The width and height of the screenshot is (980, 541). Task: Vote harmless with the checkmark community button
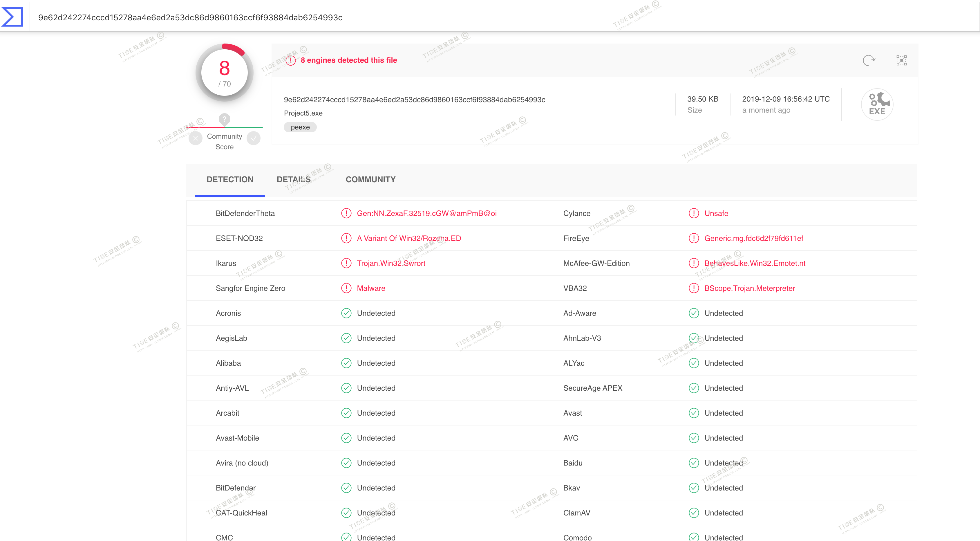pos(253,138)
